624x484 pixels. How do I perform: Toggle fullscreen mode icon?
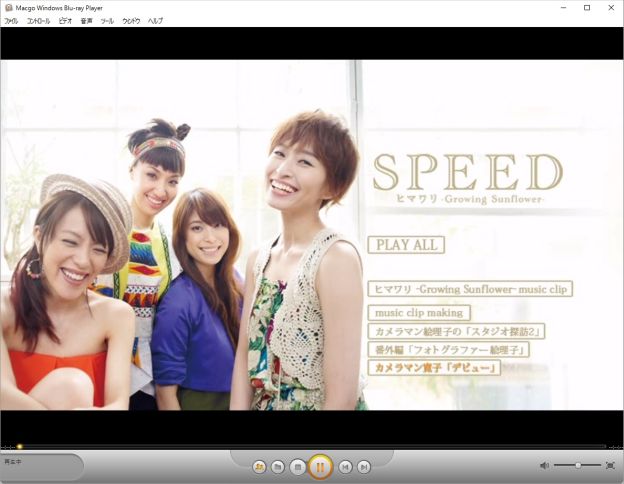pos(610,465)
